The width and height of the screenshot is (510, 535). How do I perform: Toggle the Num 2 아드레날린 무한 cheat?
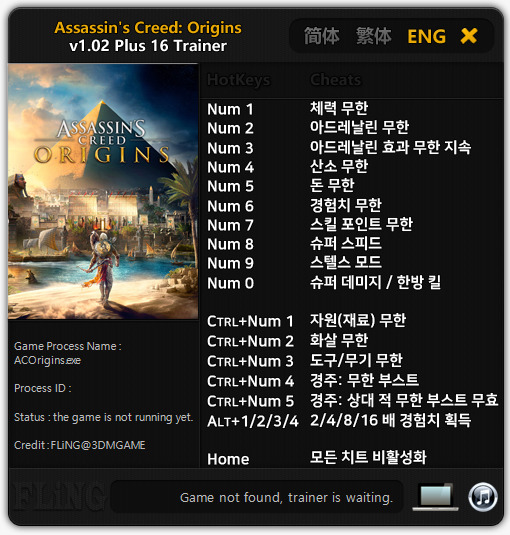coord(308,128)
